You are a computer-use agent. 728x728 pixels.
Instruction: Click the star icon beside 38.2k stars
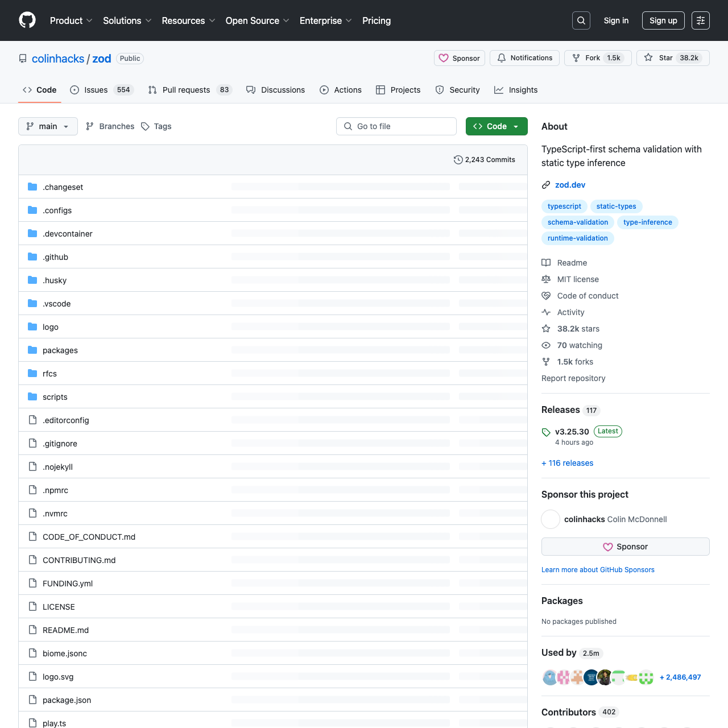pos(546,329)
